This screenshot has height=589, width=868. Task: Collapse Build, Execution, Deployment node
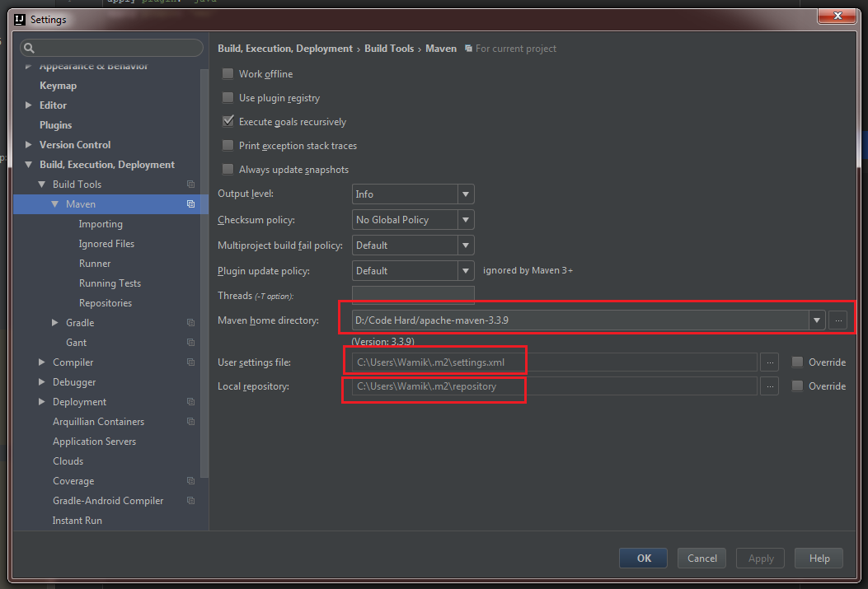pyautogui.click(x=29, y=164)
